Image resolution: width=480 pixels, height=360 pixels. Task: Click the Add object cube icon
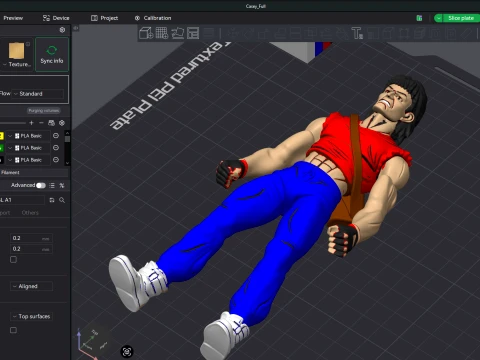[146, 33]
